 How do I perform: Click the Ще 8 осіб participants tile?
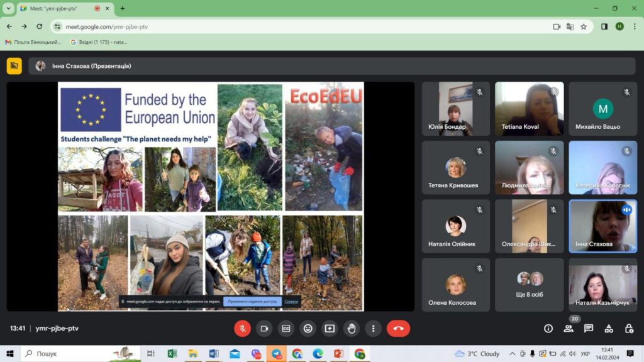coord(530,285)
